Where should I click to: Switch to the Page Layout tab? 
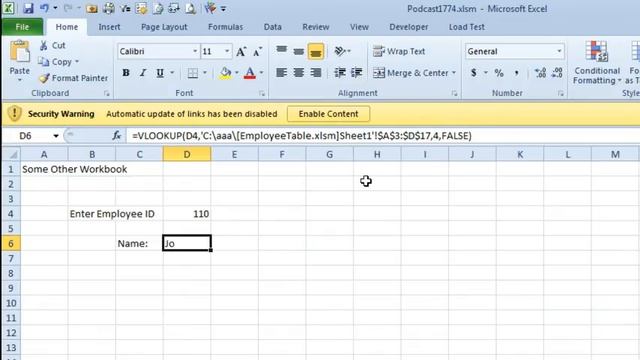pyautogui.click(x=164, y=27)
